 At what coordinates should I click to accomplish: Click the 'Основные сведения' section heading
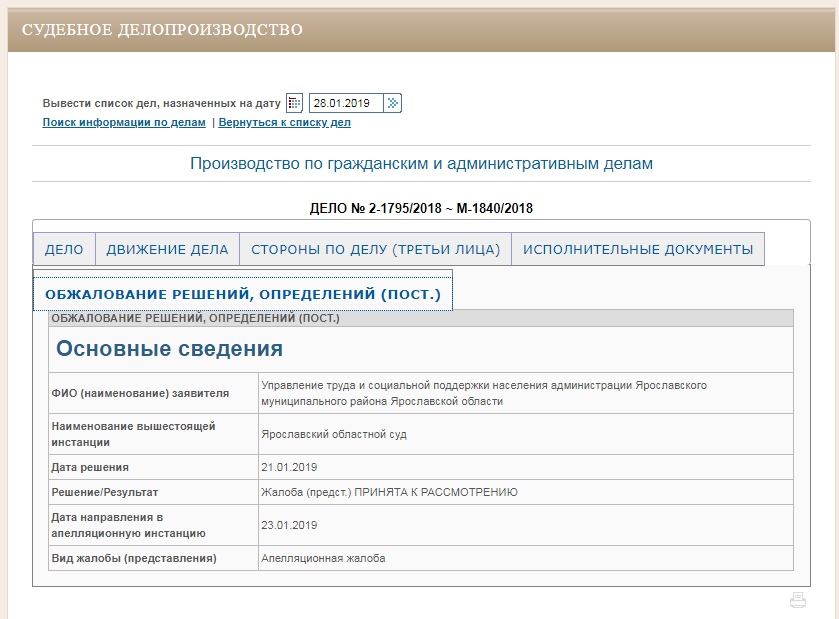click(x=169, y=349)
